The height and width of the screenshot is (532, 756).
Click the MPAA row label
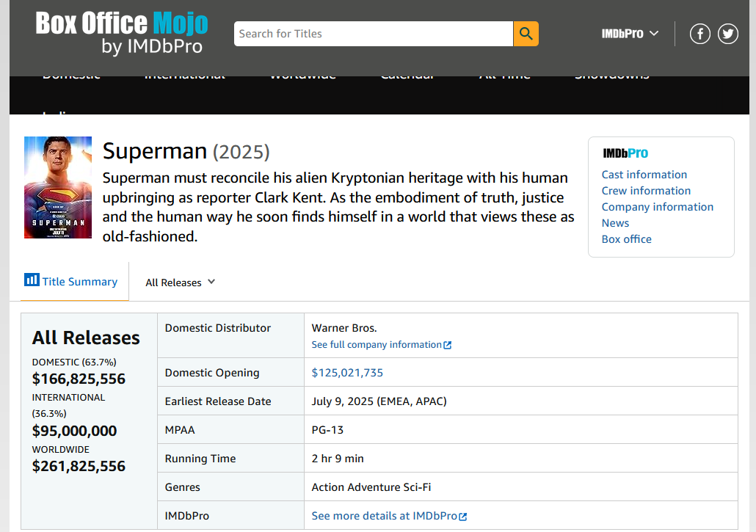pos(180,430)
